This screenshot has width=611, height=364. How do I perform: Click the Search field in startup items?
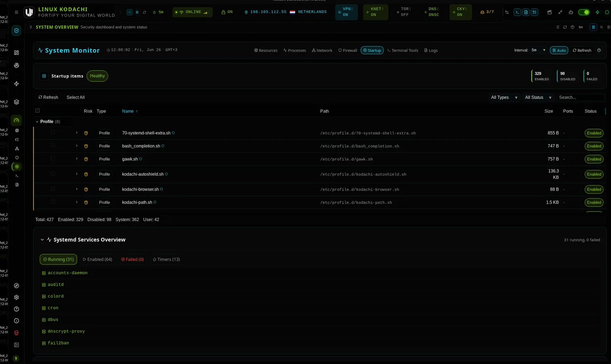tap(580, 97)
